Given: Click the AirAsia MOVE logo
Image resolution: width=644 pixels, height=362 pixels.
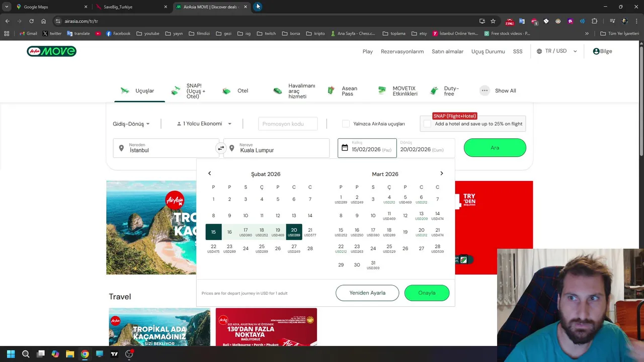Looking at the screenshot, I should point(51,51).
